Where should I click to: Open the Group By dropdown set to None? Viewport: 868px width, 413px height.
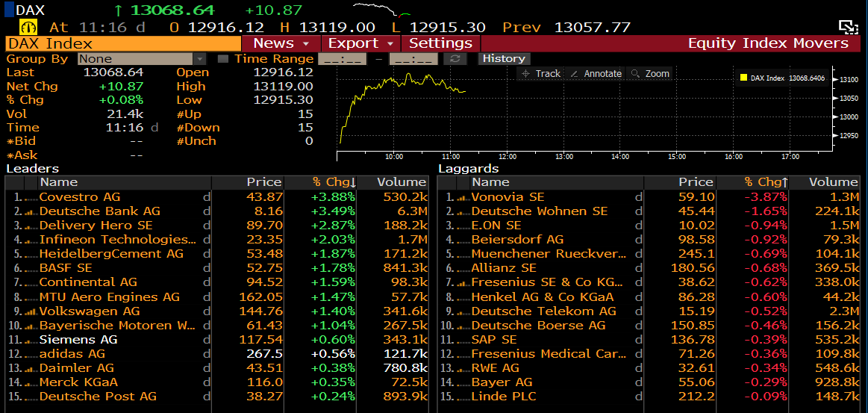[142, 59]
